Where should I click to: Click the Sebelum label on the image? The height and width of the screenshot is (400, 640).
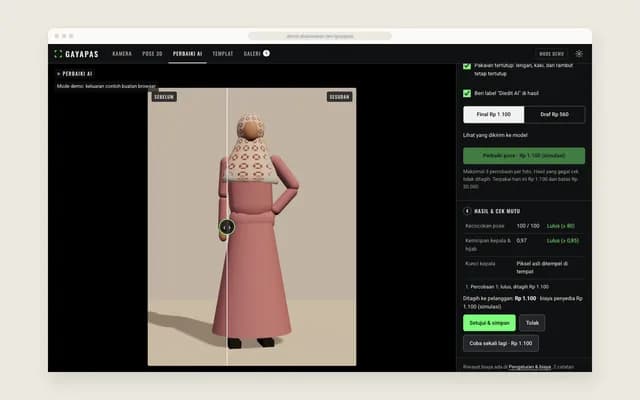coord(164,97)
